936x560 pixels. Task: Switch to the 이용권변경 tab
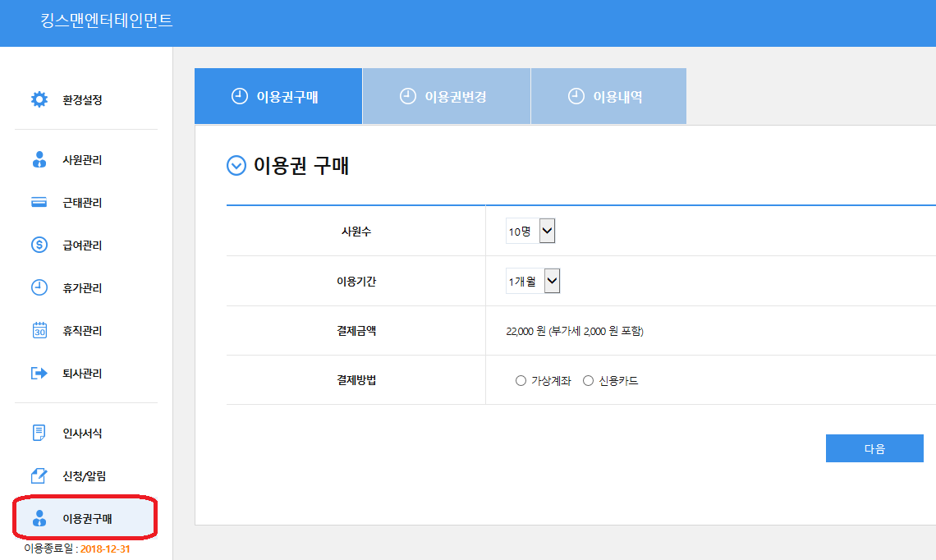(446, 97)
